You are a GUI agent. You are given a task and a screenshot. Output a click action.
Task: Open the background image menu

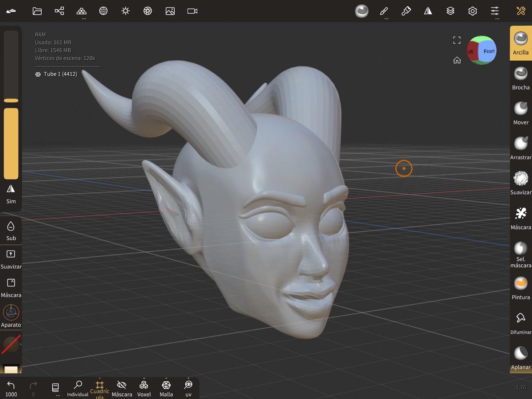[x=170, y=11]
